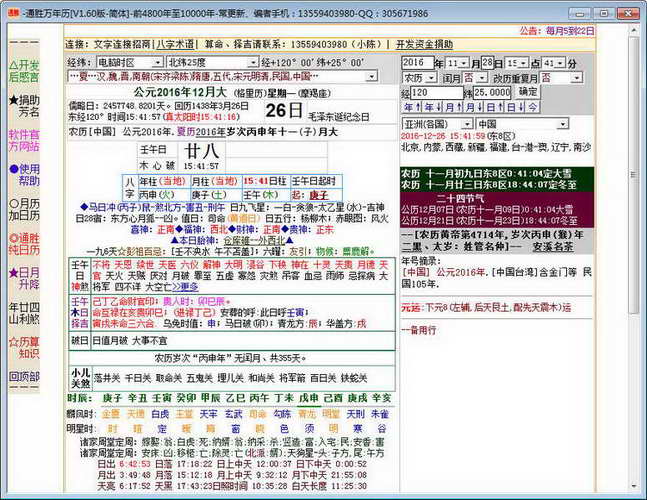Open the ●使用帮助 sidebar item
The image size is (647, 500).
click(x=24, y=175)
